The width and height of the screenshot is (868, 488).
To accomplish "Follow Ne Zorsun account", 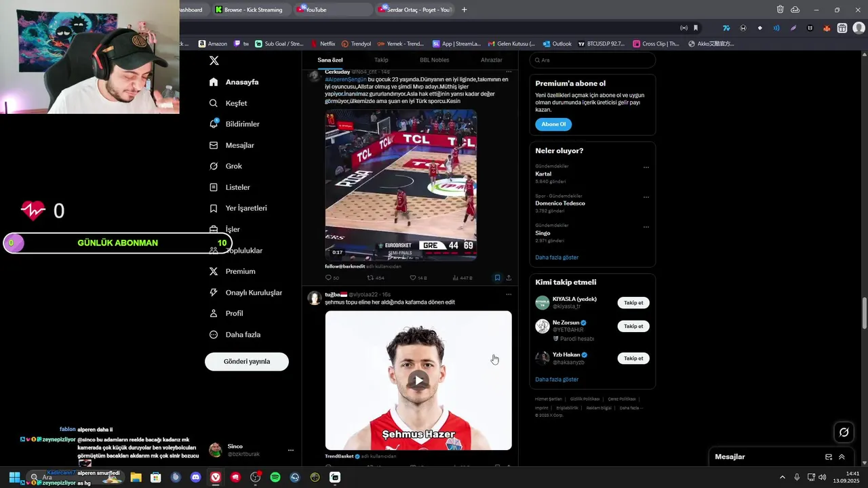I will (x=633, y=326).
